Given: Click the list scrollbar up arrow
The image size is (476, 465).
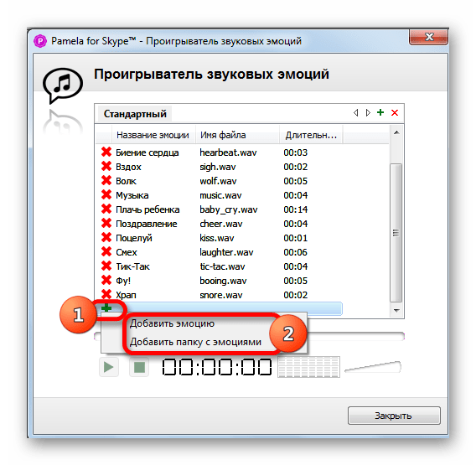Looking at the screenshot, I should 396,132.
